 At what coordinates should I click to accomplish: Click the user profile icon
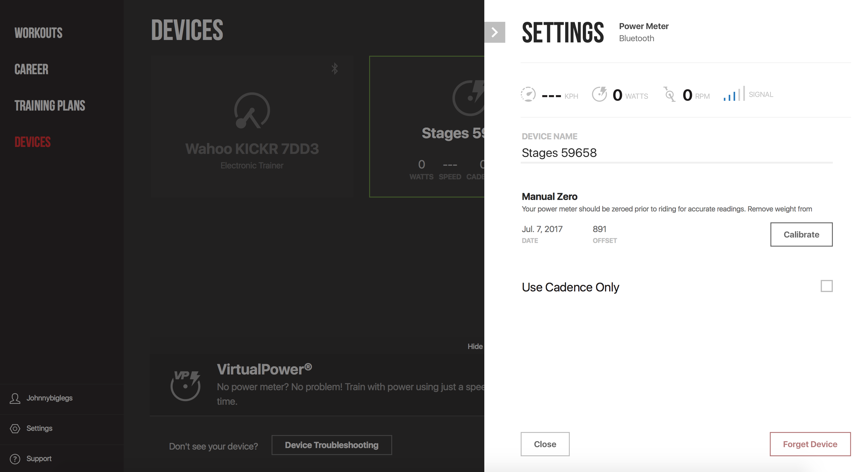15,399
